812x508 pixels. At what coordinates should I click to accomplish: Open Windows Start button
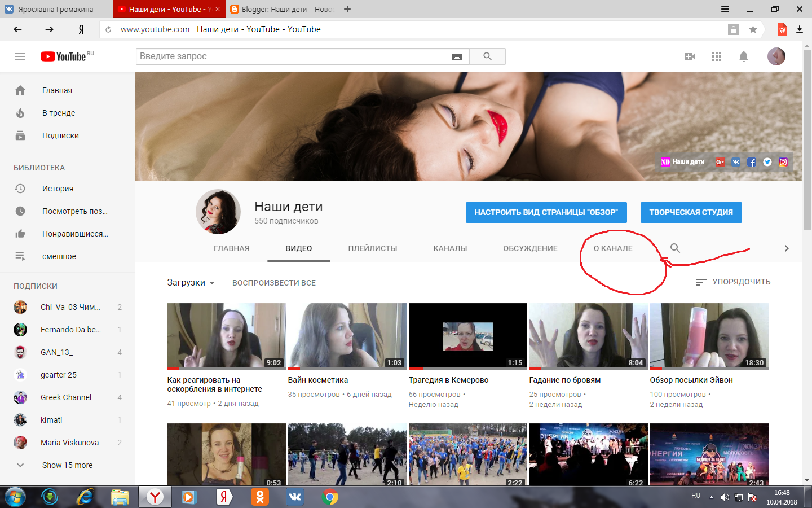(x=15, y=497)
